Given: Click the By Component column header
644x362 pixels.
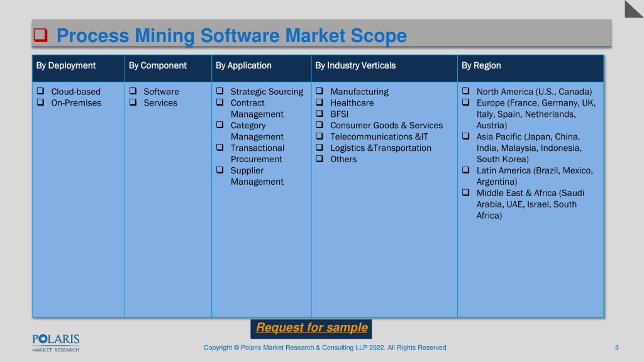Looking at the screenshot, I should tap(168, 68).
